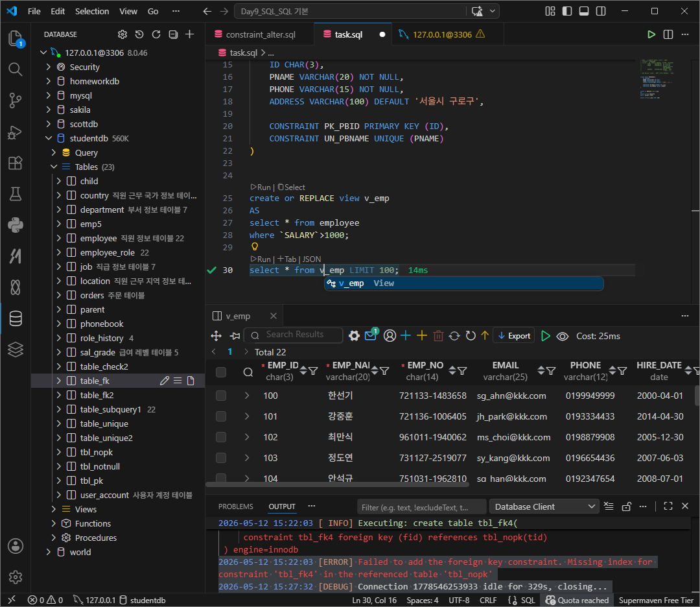Screen dimensions: 700x607
Task: Open results table settings gear
Action: pyautogui.click(x=354, y=336)
